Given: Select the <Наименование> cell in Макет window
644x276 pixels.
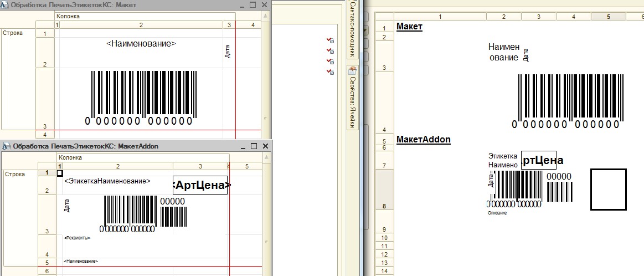Looking at the screenshot, I should (141, 43).
